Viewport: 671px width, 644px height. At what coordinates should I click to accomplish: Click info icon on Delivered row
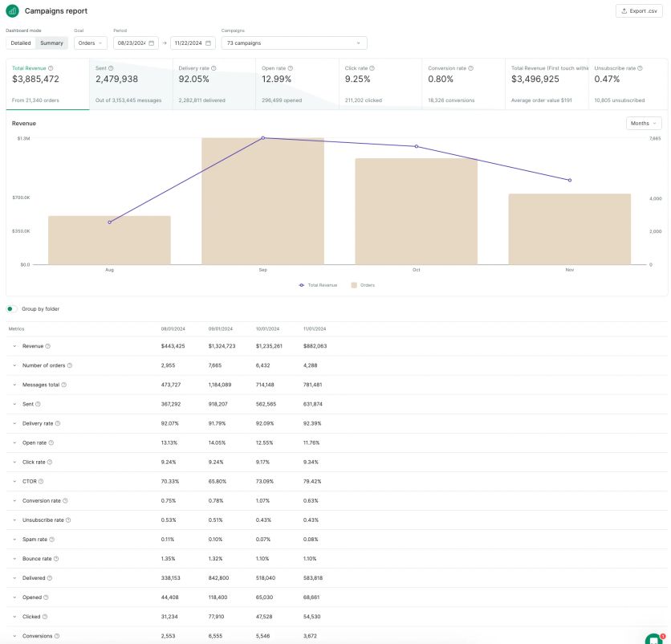pos(50,578)
